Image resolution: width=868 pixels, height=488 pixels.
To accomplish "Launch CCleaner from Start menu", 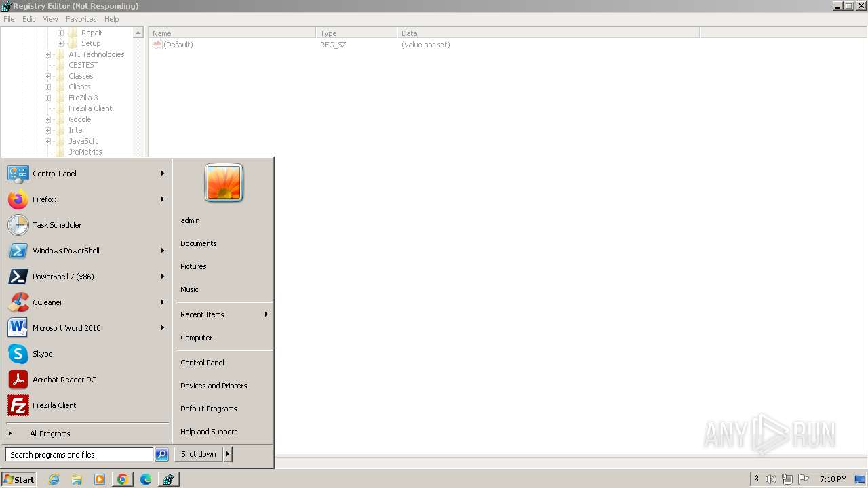I will point(18,302).
